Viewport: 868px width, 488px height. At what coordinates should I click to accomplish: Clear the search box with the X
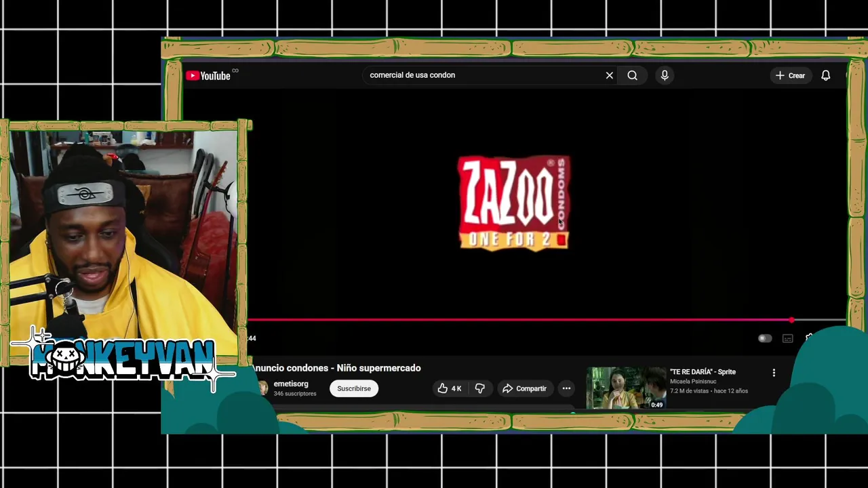pos(610,75)
